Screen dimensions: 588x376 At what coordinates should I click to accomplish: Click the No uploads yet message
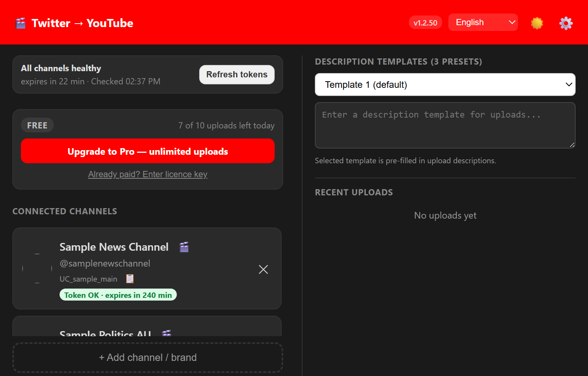(x=445, y=215)
